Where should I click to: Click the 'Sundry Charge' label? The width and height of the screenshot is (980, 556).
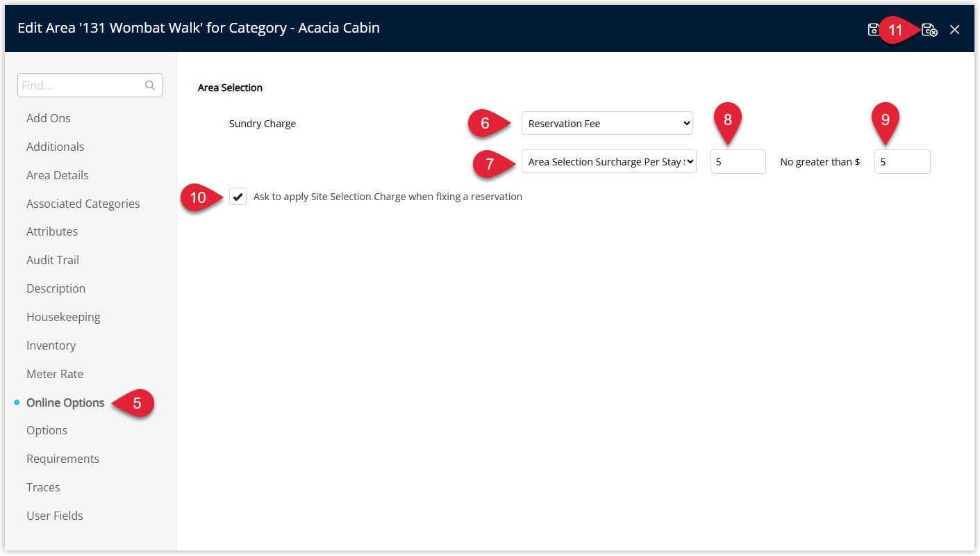click(263, 124)
